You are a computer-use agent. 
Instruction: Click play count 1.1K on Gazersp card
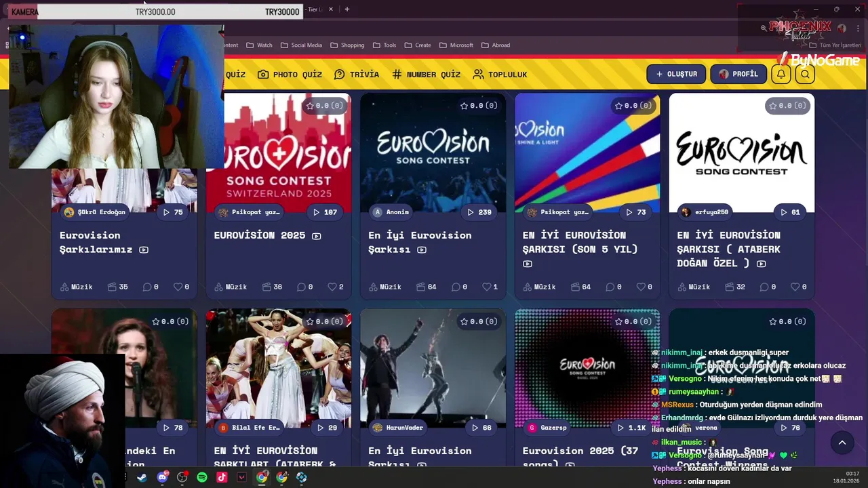tap(632, 428)
